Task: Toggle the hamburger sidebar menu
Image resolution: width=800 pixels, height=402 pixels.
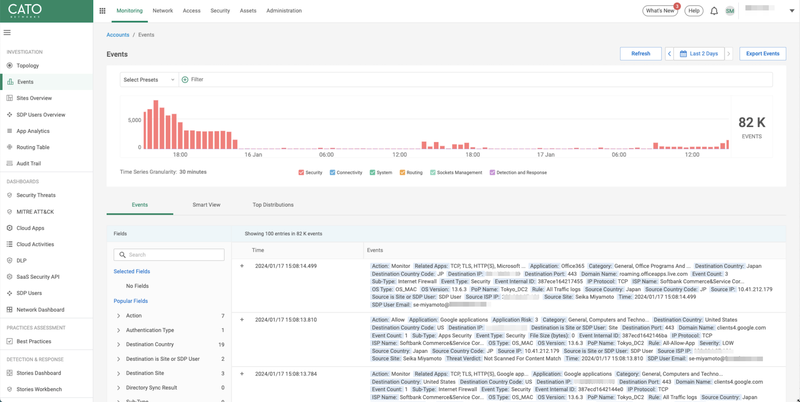Action: click(x=7, y=33)
